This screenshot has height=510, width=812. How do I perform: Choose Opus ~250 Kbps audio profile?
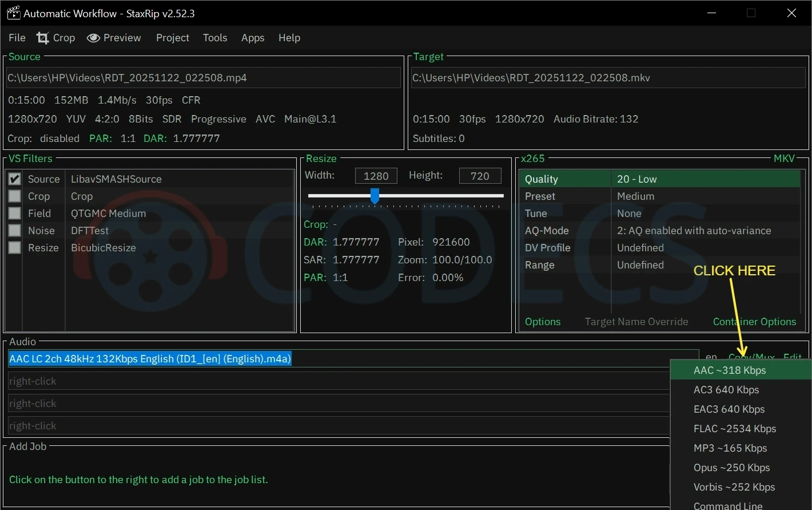click(741, 468)
